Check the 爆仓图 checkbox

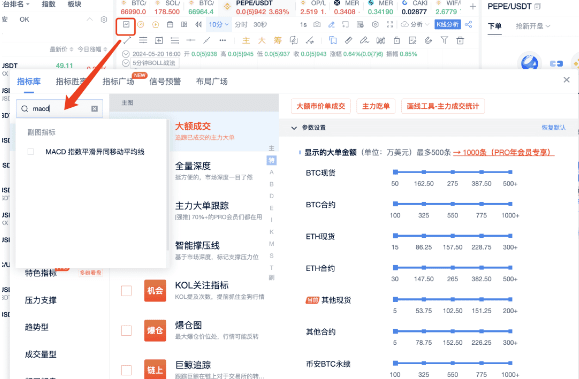[126, 330]
